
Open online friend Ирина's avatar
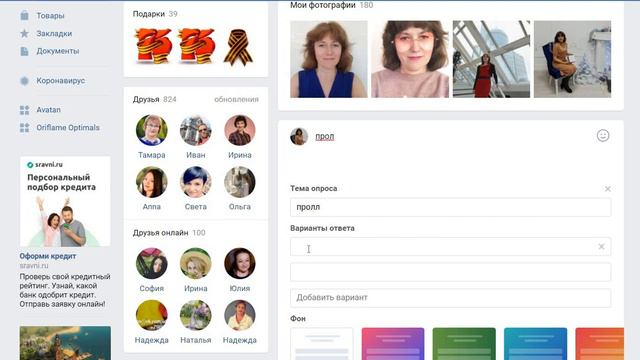point(196,264)
